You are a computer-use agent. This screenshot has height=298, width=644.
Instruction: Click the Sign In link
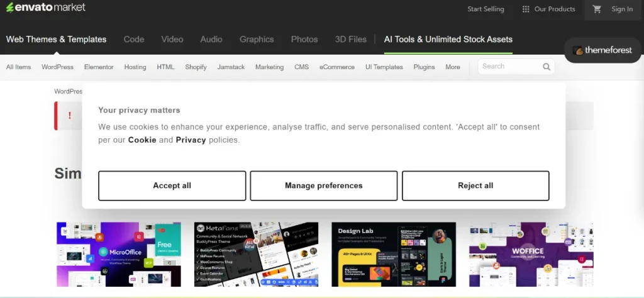[621, 9]
